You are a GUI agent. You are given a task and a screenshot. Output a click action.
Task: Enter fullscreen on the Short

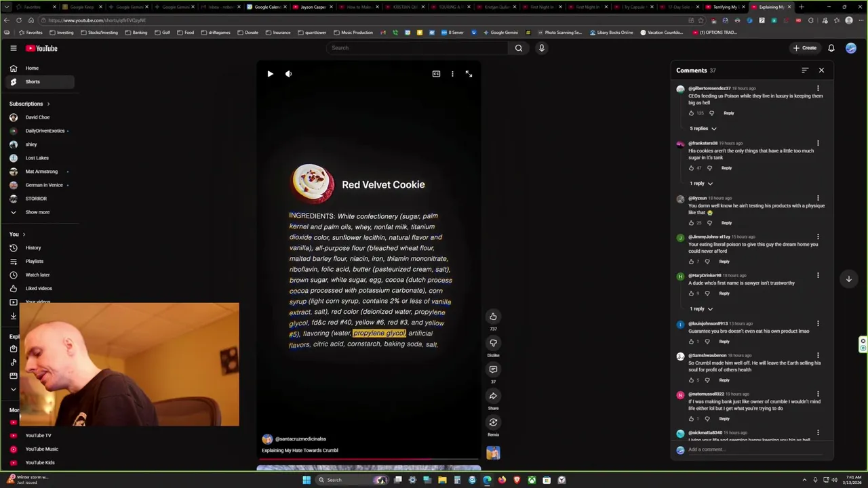point(469,74)
